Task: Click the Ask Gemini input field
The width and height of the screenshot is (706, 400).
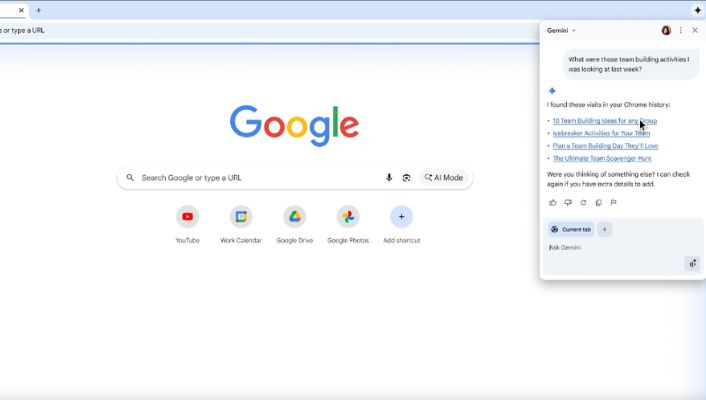Action: 610,247
